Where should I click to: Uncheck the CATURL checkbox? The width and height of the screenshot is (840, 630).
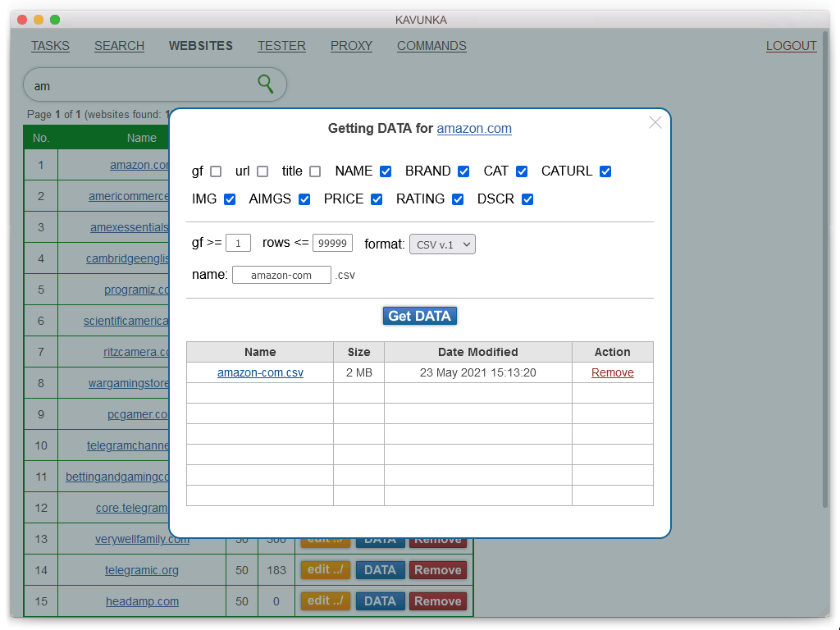tap(605, 171)
